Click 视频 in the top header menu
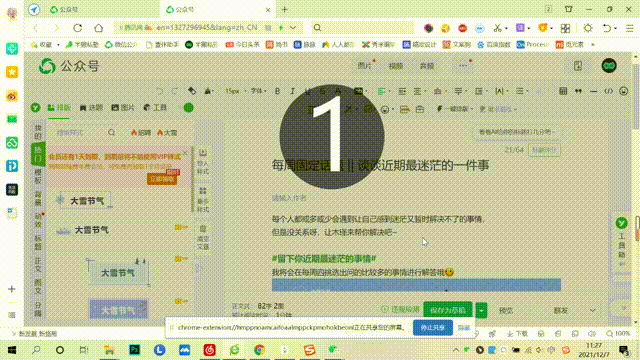Image resolution: width=640 pixels, height=360 pixels. click(396, 66)
